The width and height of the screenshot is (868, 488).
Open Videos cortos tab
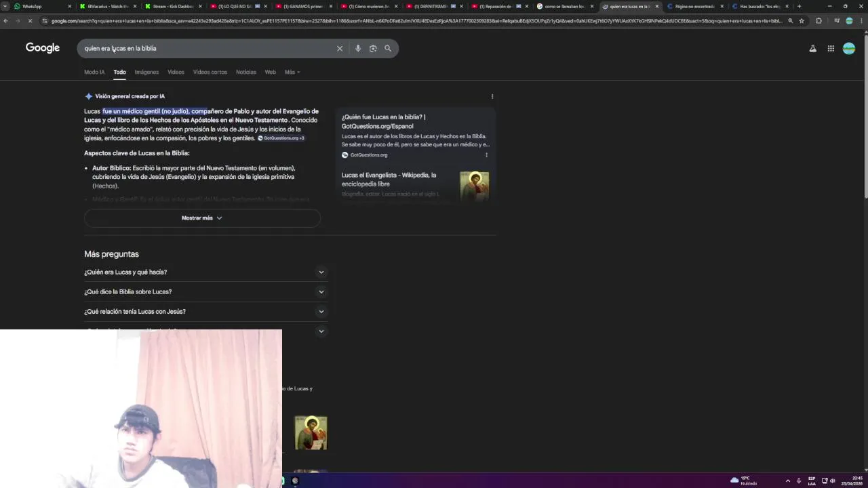210,72
